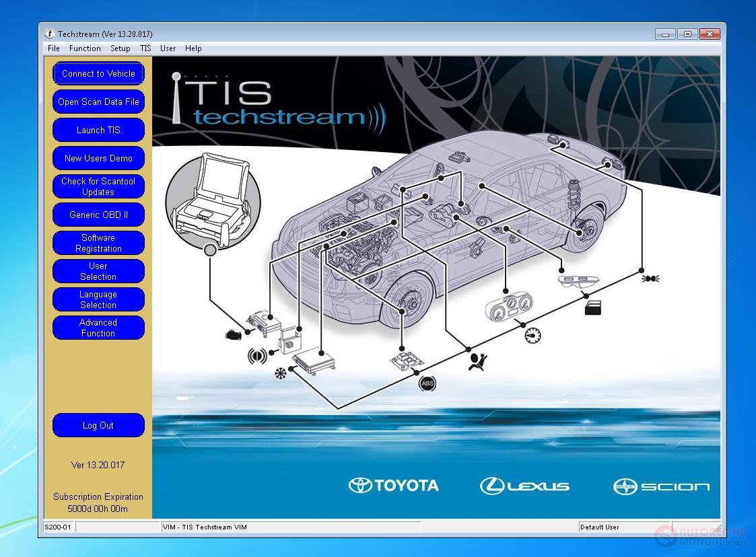
Task: Open the User menu
Action: click(x=168, y=48)
